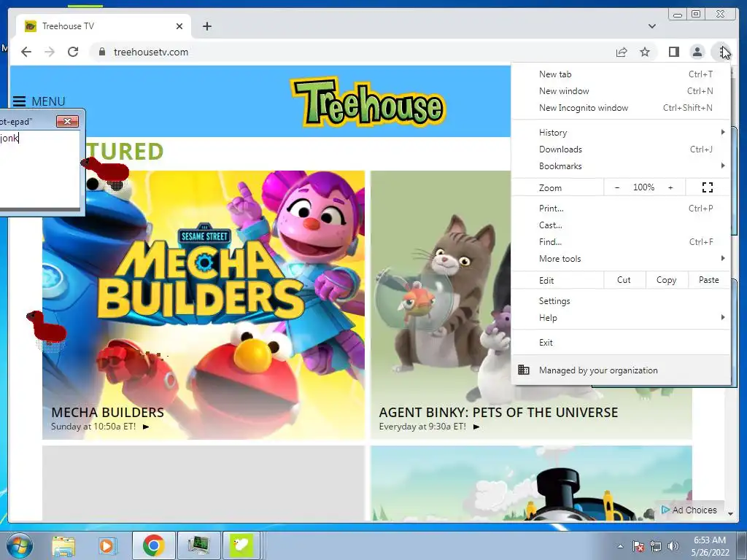This screenshot has height=560, width=747.
Task: Open Downloads from the menu
Action: coord(620,149)
